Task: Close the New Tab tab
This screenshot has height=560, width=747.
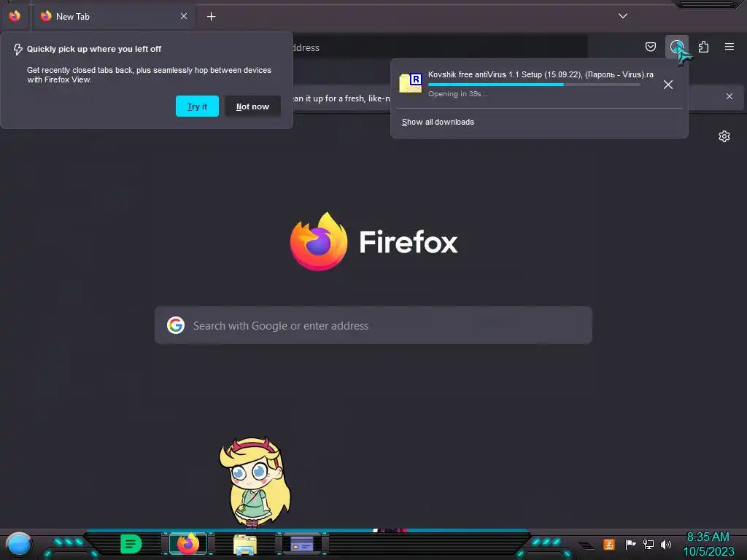Action: 184,16
